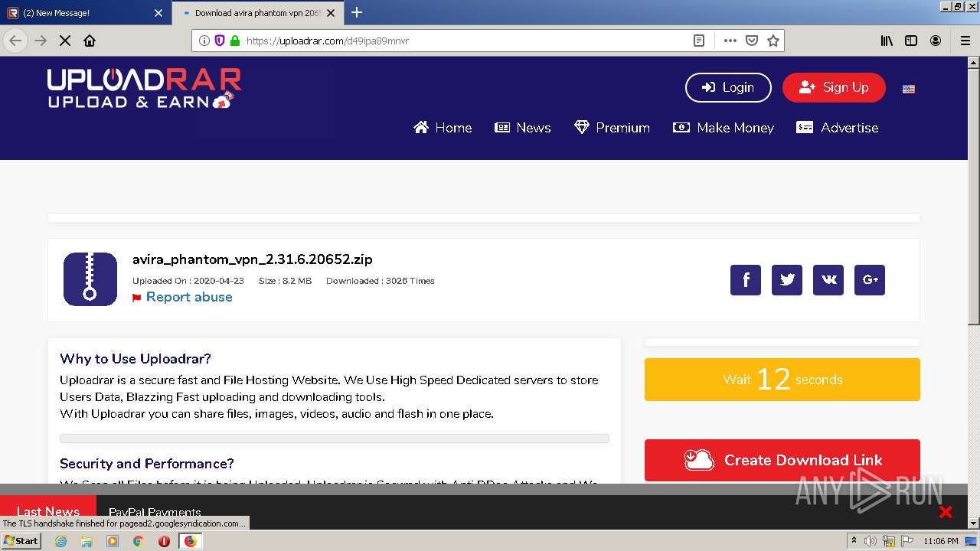Viewport: 980px width, 551px height.
Task: Close the red X on bottom banner
Action: click(946, 512)
